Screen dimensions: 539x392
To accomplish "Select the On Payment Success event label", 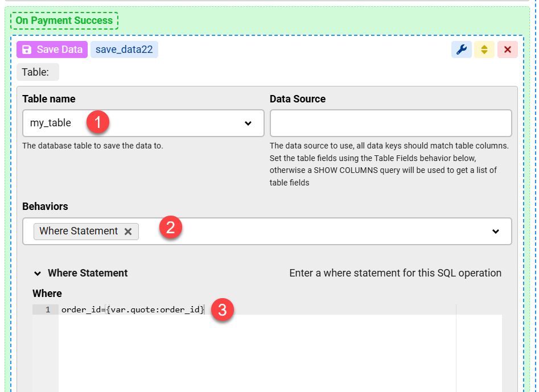I will (x=64, y=20).
